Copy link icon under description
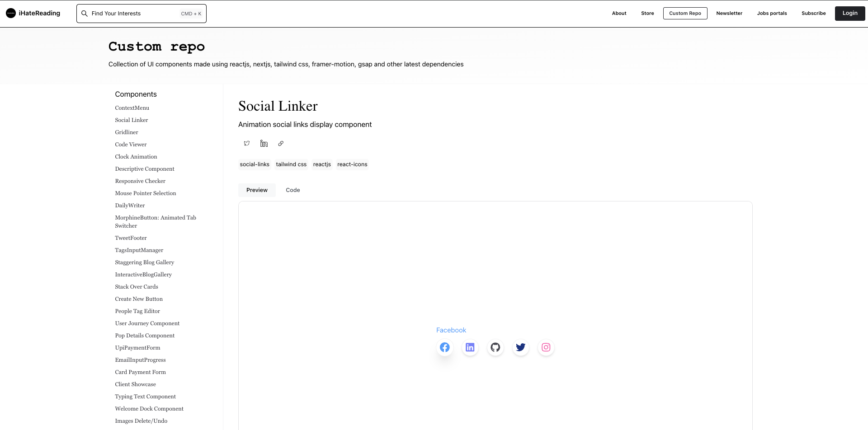Viewport: 868px width, 430px height. [x=281, y=144]
